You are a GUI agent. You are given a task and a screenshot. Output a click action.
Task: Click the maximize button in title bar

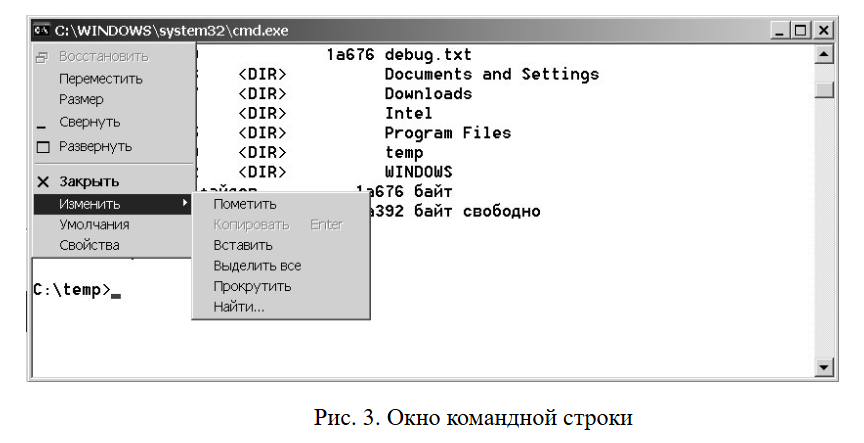(x=801, y=31)
